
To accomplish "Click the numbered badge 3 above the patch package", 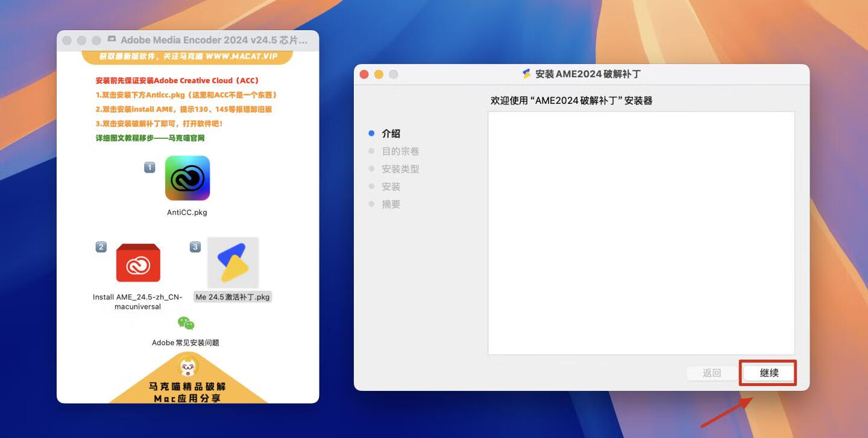I will point(195,246).
